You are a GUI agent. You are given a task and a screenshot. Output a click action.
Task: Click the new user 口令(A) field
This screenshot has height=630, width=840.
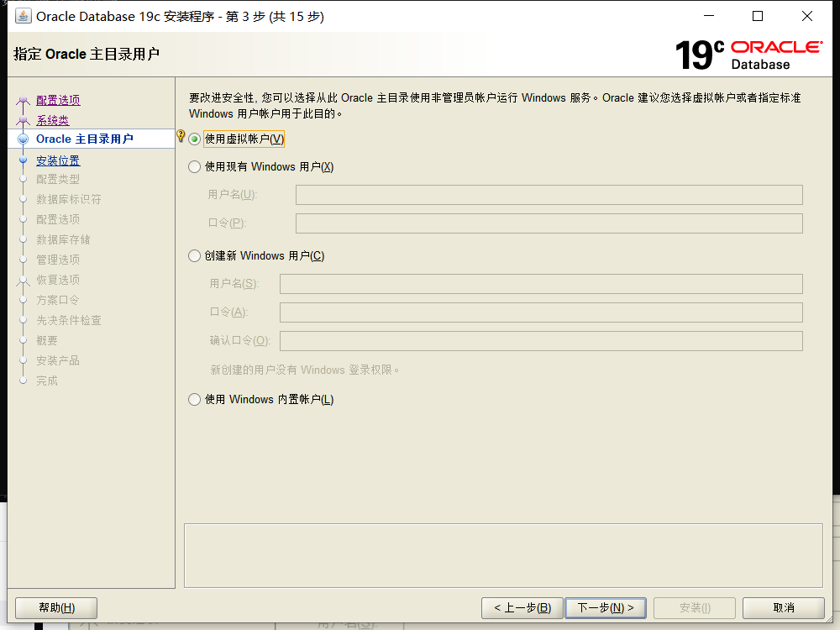[x=541, y=312]
